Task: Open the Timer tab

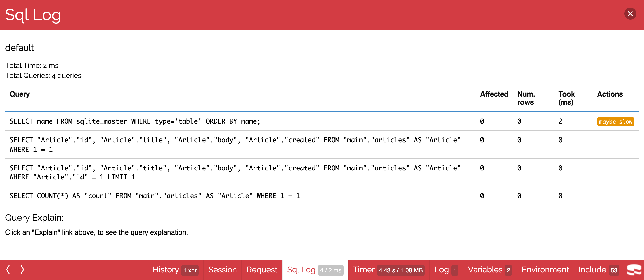Action: point(389,270)
